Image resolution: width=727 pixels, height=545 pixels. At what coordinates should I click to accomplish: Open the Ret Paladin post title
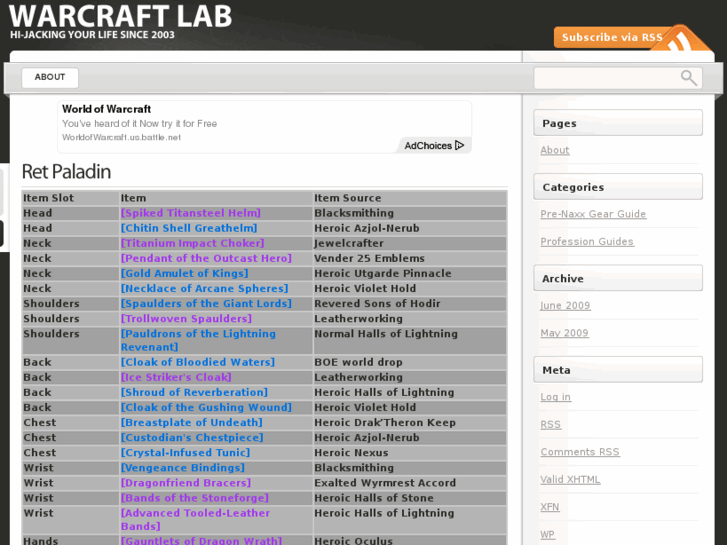point(66,172)
